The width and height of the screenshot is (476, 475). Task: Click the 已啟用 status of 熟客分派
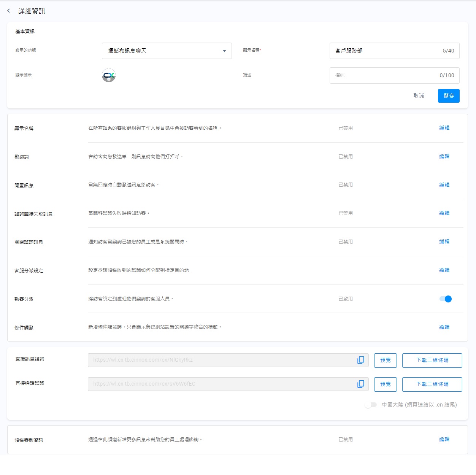pos(346,299)
